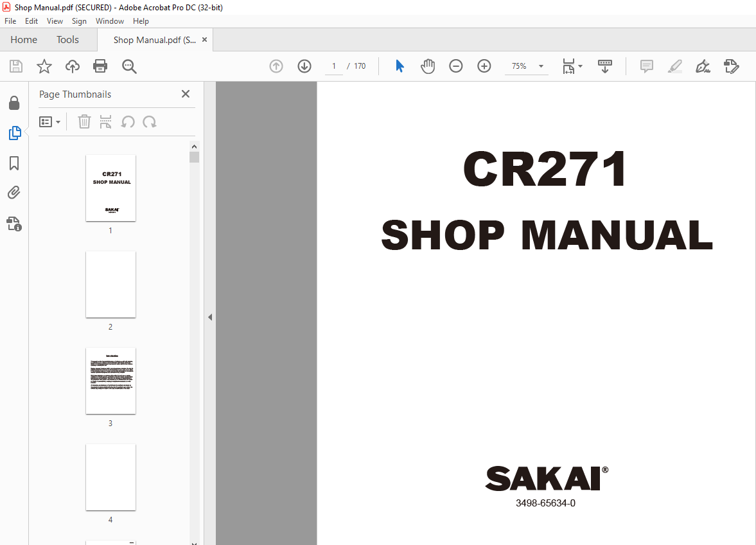Click the Share or send file icon
The height and width of the screenshot is (545, 756).
[x=732, y=66]
